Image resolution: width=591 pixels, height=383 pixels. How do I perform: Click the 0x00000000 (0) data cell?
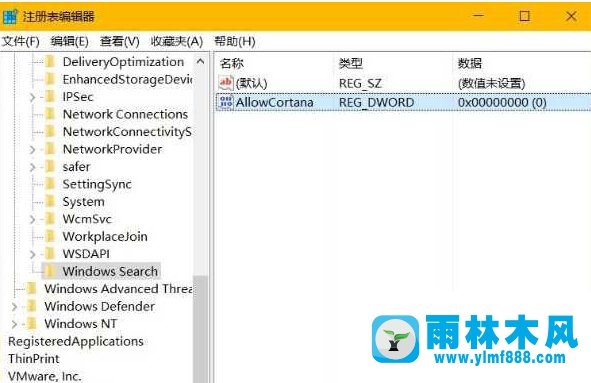[502, 102]
